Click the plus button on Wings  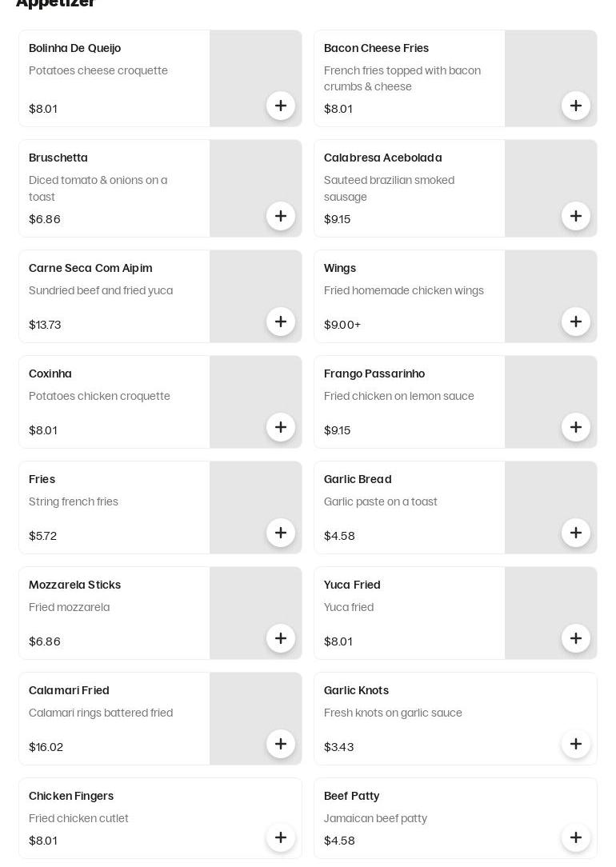pyautogui.click(x=576, y=322)
